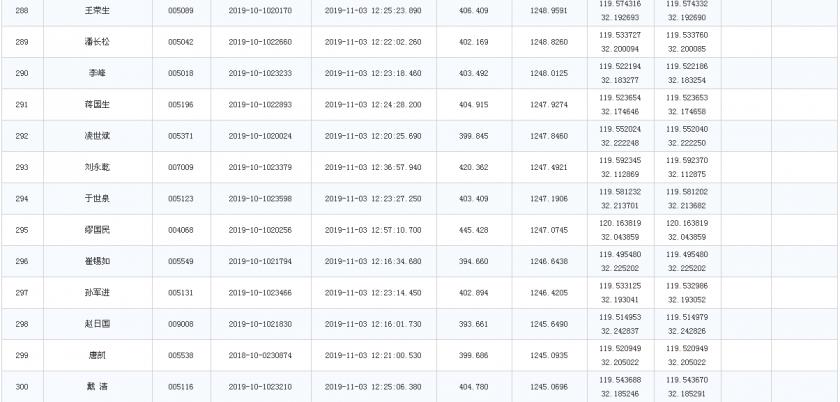Click speed value 1248.9591
Screen dimensions: 840x402
pos(549,11)
